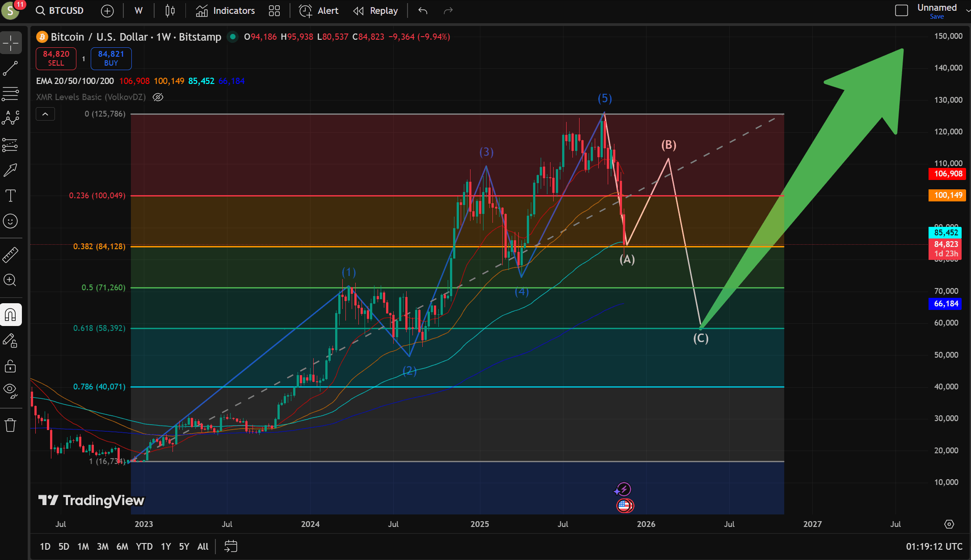Toggle lock all drawing tools
971x560 pixels.
(x=11, y=366)
